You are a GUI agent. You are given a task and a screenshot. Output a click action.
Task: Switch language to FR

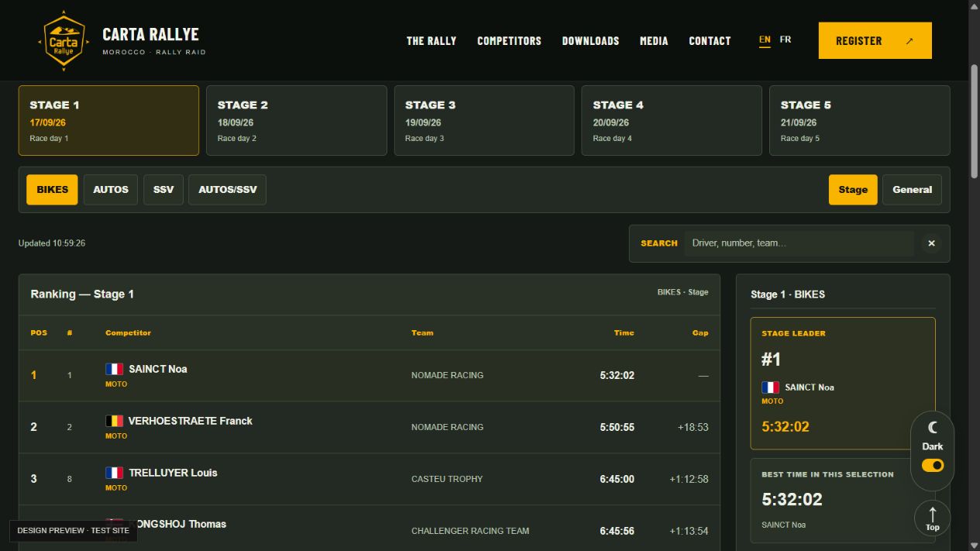click(x=786, y=40)
